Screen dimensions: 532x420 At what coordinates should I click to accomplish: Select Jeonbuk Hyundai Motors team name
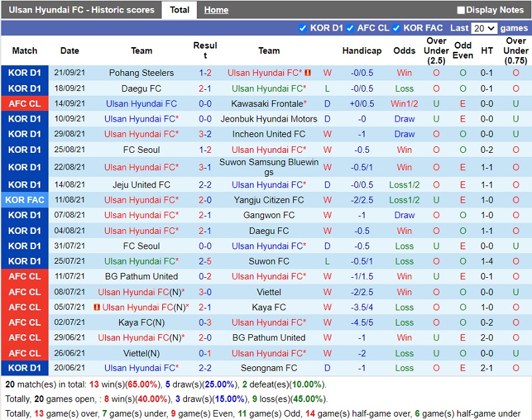coord(269,119)
